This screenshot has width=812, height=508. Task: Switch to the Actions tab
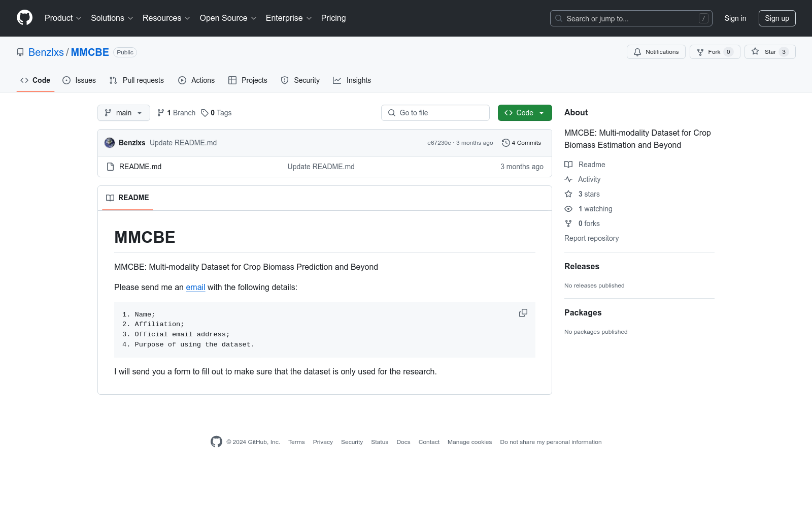(196, 80)
